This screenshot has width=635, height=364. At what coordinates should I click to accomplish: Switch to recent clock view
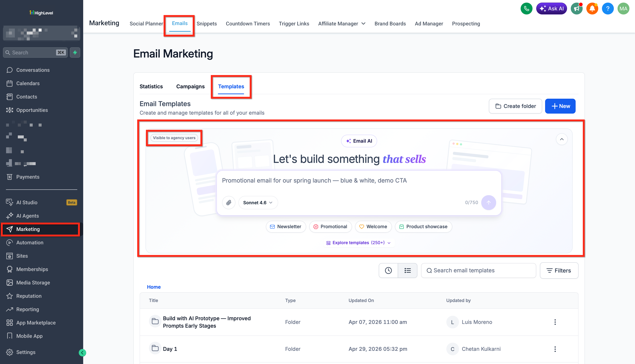(388, 270)
